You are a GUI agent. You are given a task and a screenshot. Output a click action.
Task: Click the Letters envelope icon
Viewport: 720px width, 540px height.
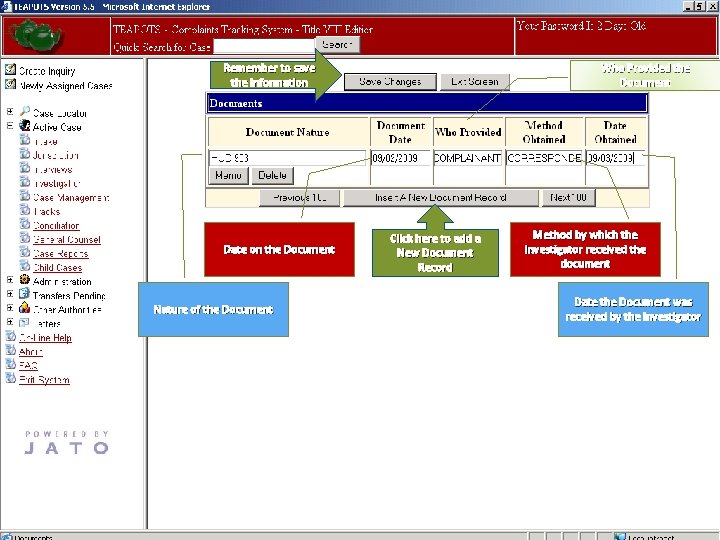25,322
